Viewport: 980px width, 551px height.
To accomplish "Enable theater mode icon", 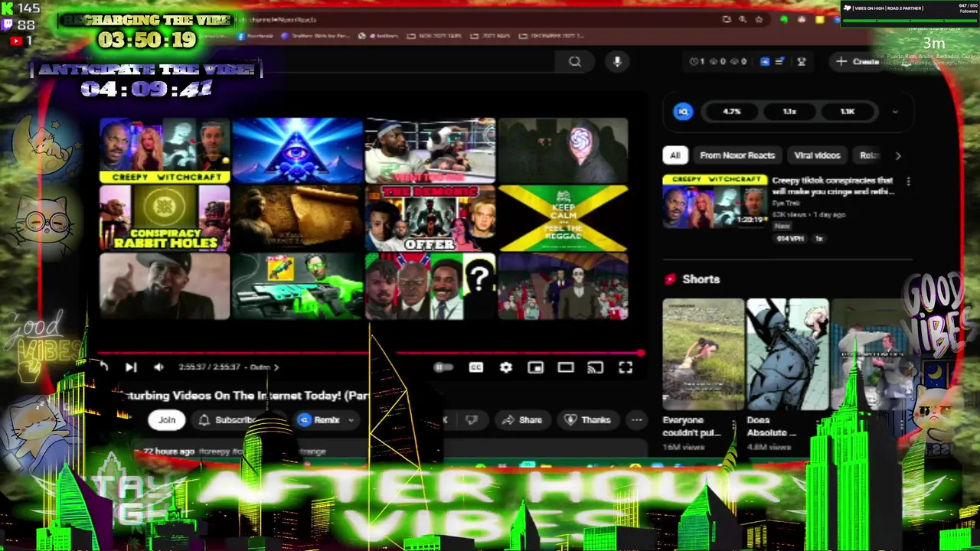I will (x=566, y=368).
